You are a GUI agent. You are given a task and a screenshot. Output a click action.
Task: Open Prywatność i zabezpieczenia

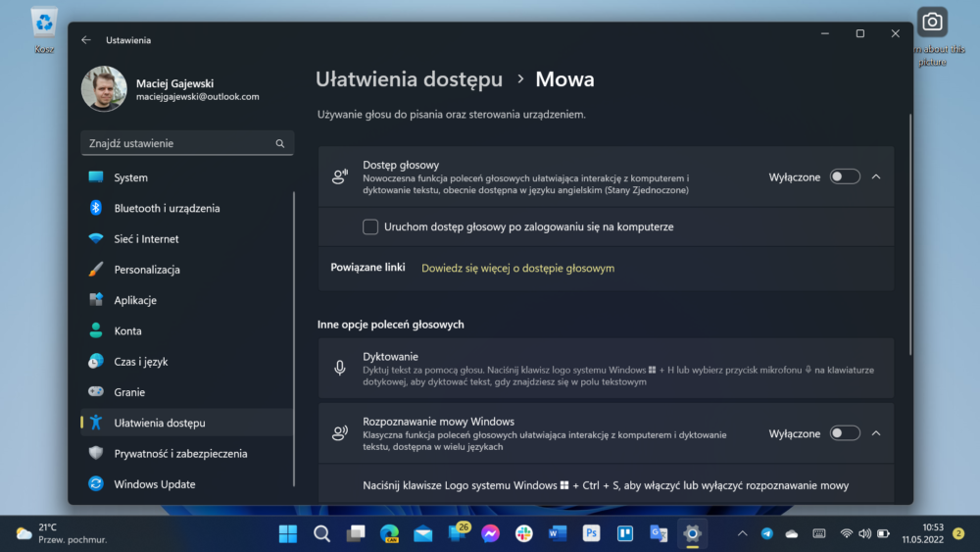(x=187, y=453)
